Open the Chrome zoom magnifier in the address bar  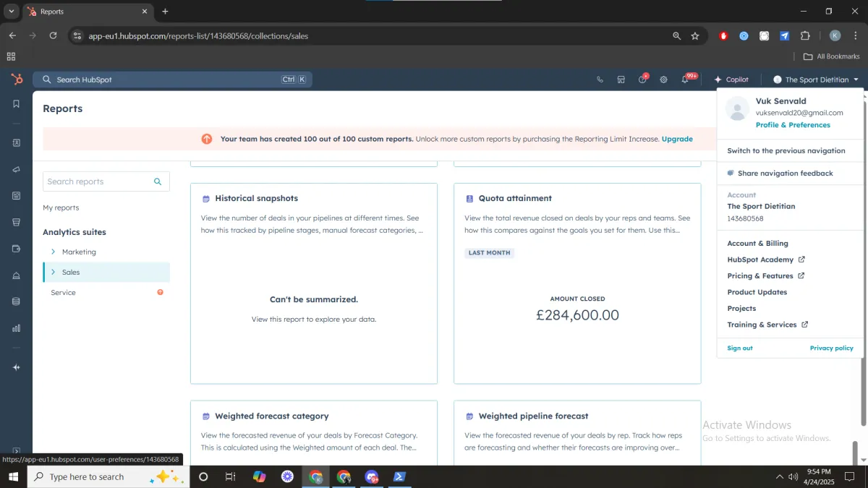pyautogui.click(x=676, y=35)
